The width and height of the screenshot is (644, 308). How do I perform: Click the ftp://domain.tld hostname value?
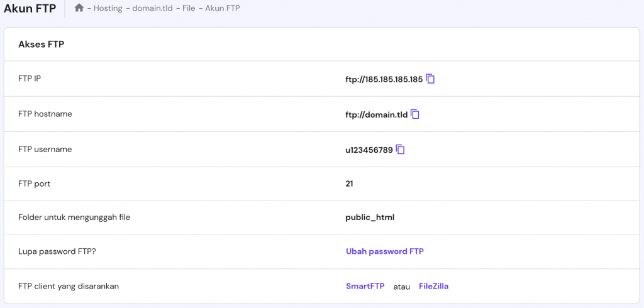tap(376, 114)
